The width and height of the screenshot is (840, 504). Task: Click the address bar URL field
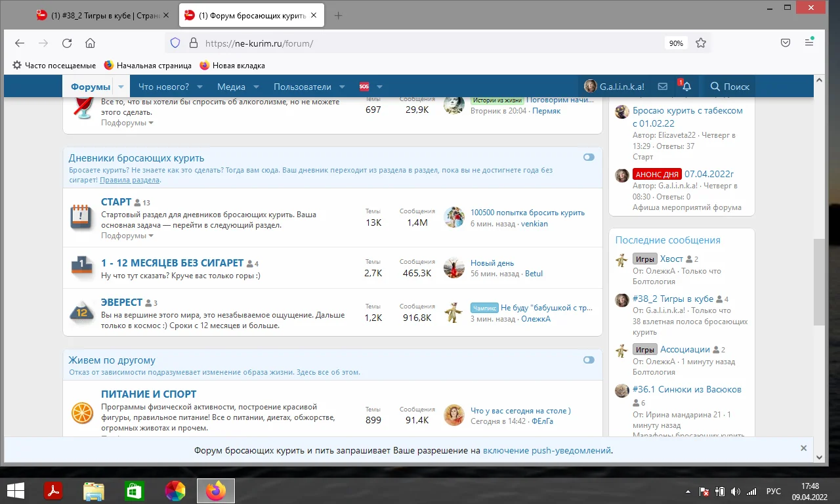[430, 43]
